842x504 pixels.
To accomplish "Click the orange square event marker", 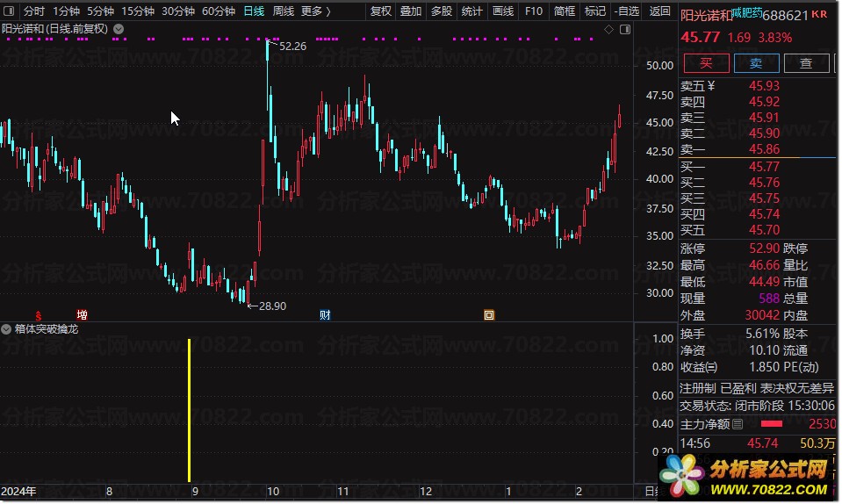I will pos(489,315).
